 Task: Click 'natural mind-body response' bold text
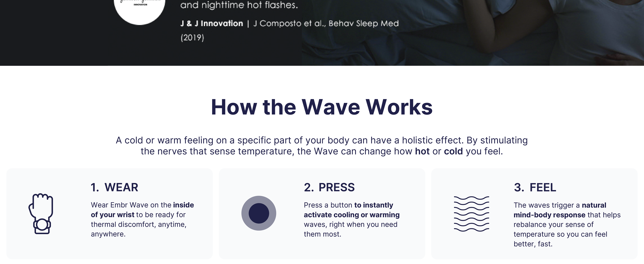click(x=560, y=210)
